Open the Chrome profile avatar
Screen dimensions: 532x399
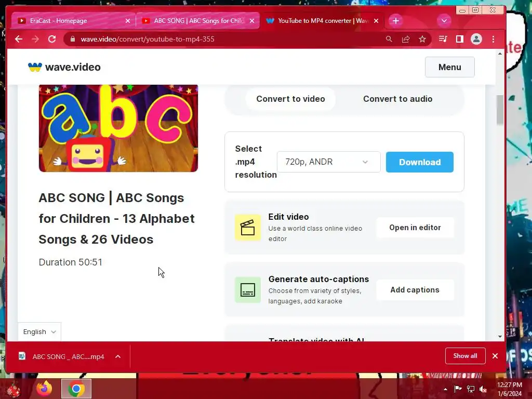coord(476,39)
